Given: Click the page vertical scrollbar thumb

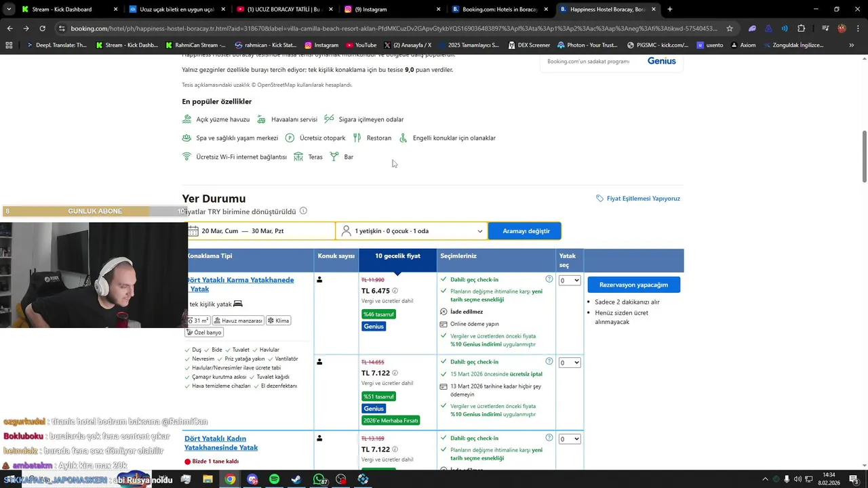Looking at the screenshot, I should (x=865, y=156).
